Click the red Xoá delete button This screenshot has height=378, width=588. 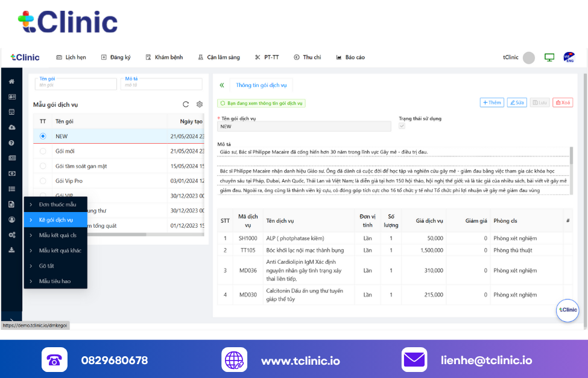[563, 103]
